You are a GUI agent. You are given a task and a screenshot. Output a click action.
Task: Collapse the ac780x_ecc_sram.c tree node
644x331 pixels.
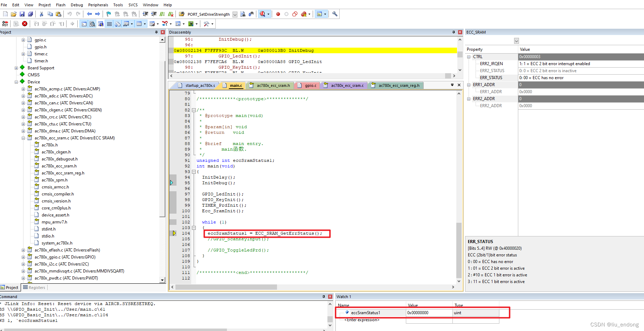pyautogui.click(x=23, y=138)
